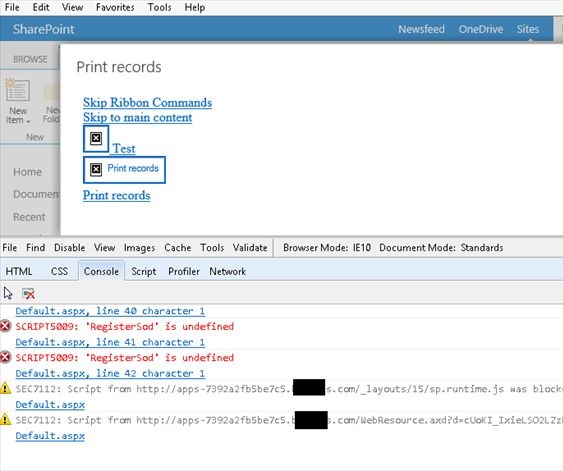The image size is (563, 471).
Task: Switch to the HTML tab
Action: tap(19, 271)
